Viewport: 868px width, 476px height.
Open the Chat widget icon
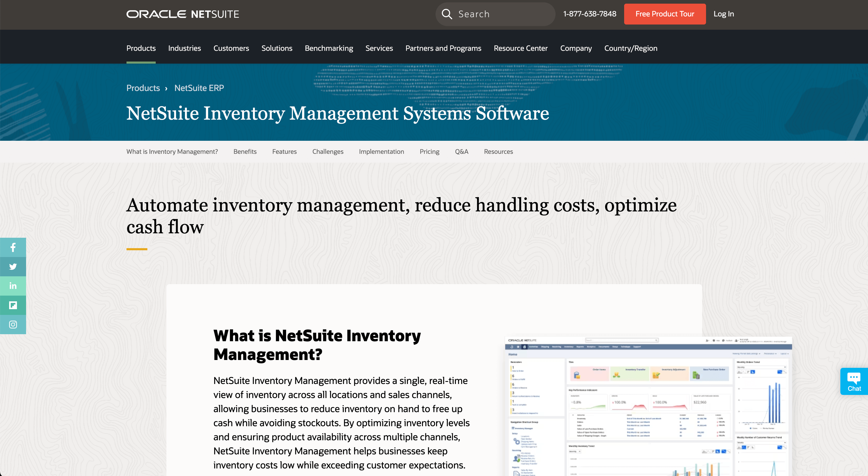pyautogui.click(x=854, y=381)
